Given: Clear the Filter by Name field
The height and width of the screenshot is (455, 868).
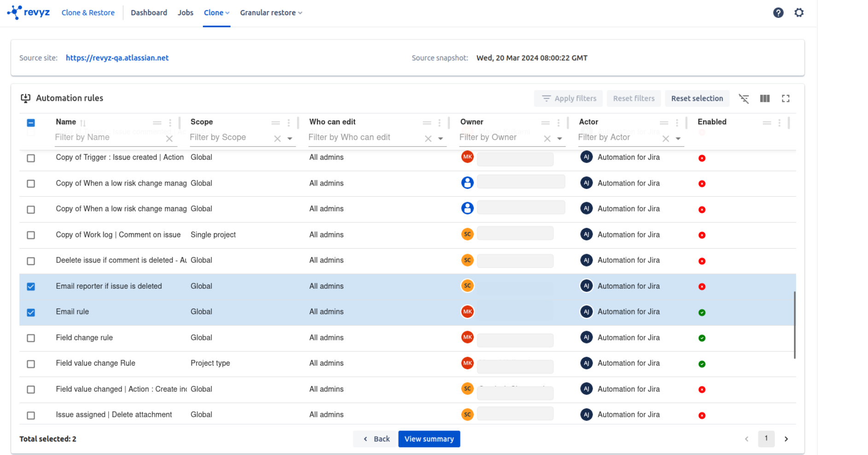Looking at the screenshot, I should pos(169,139).
